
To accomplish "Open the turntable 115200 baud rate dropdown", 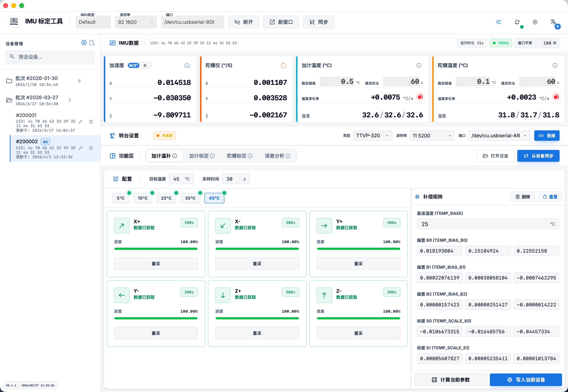I will coord(432,136).
